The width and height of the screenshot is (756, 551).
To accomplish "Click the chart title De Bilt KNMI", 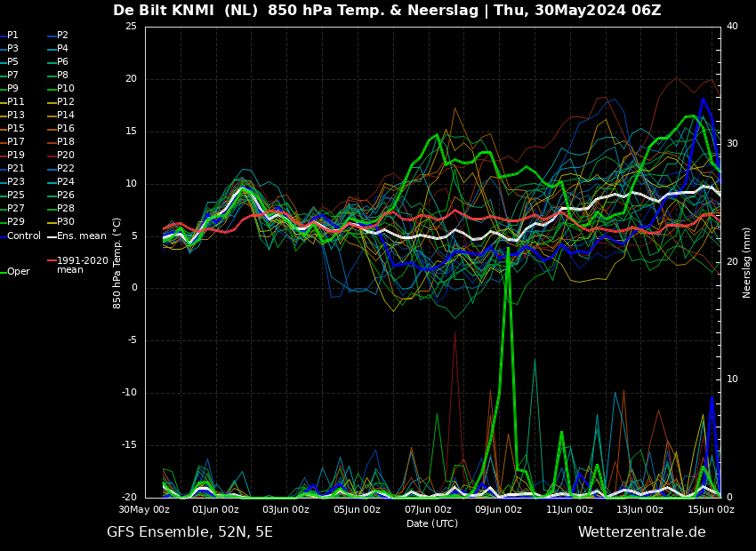I will click(165, 10).
